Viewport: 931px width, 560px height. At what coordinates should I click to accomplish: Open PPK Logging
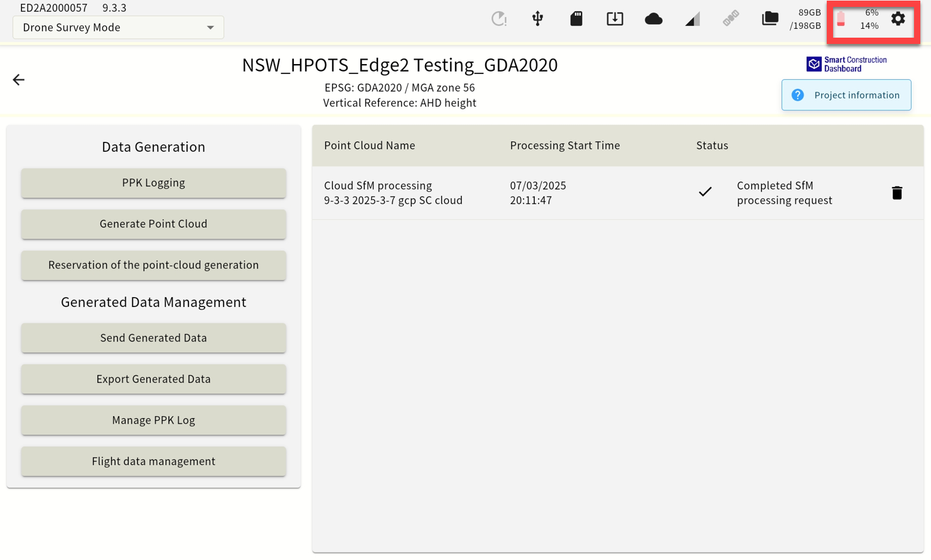tap(153, 183)
